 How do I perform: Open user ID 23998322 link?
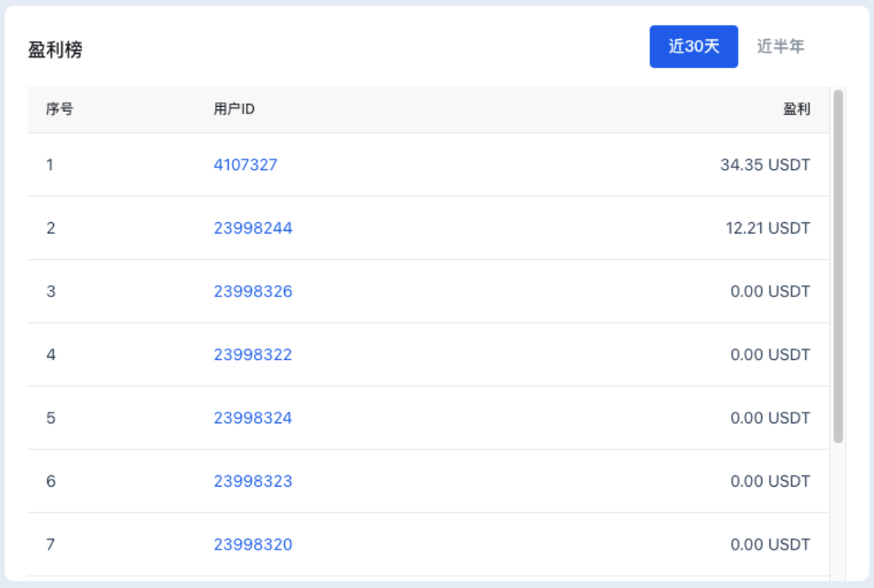pyautogui.click(x=253, y=354)
